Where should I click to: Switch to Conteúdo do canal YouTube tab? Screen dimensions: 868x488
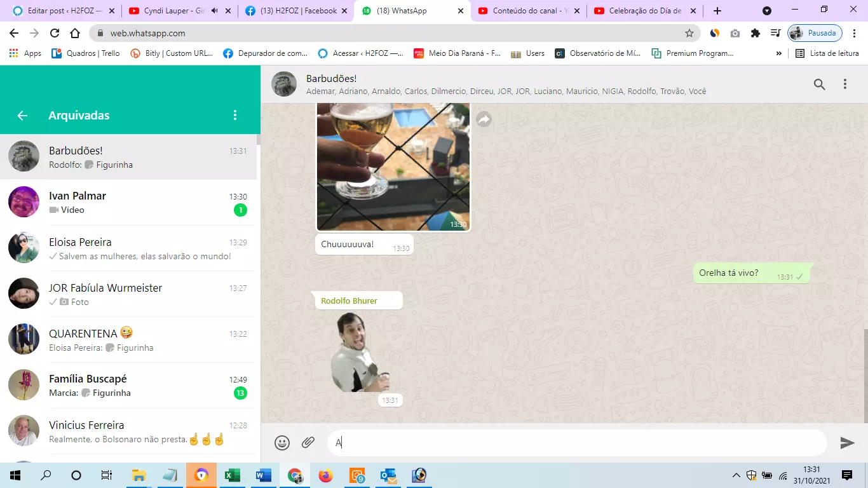[527, 11]
